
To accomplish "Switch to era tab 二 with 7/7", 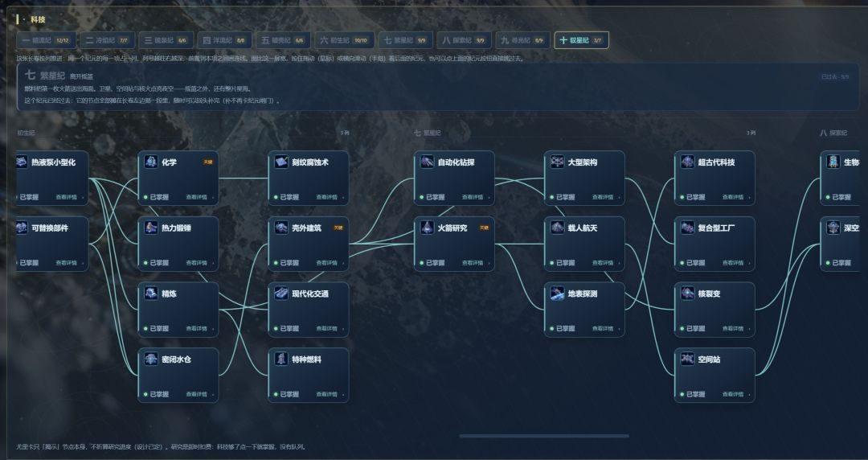I will point(108,40).
